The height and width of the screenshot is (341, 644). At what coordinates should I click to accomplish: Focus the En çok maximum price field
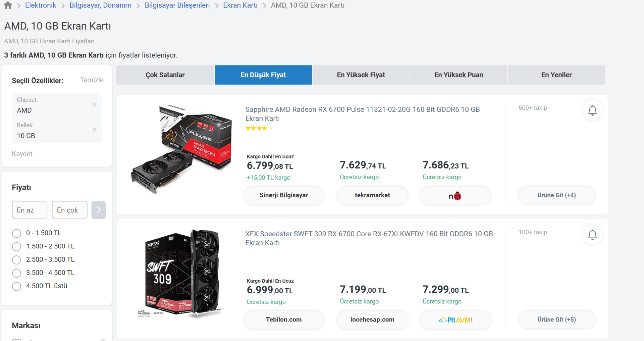pyautogui.click(x=70, y=210)
